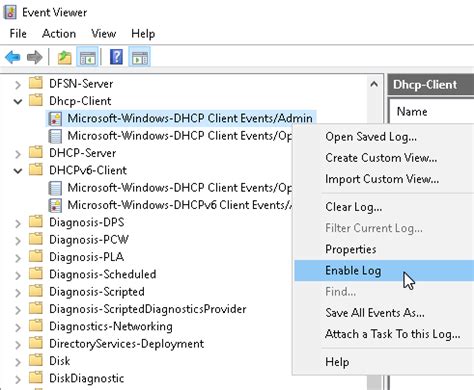Click the DFSN-Server folder icon

click(x=36, y=82)
